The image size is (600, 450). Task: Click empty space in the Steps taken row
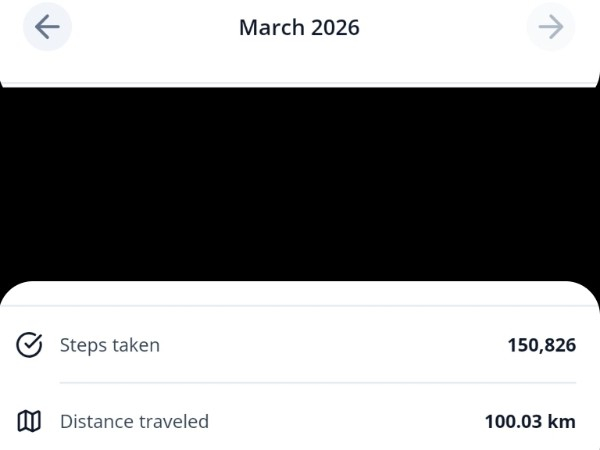pyautogui.click(x=330, y=345)
